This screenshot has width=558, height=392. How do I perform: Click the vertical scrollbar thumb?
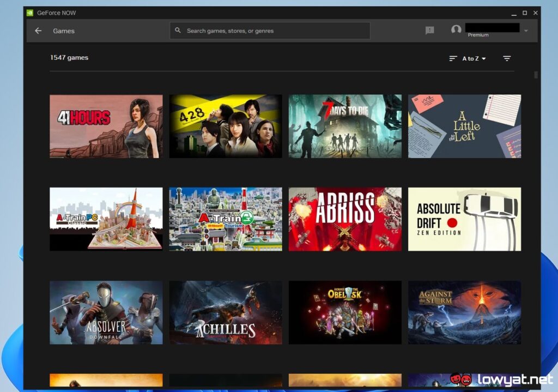tap(536, 75)
